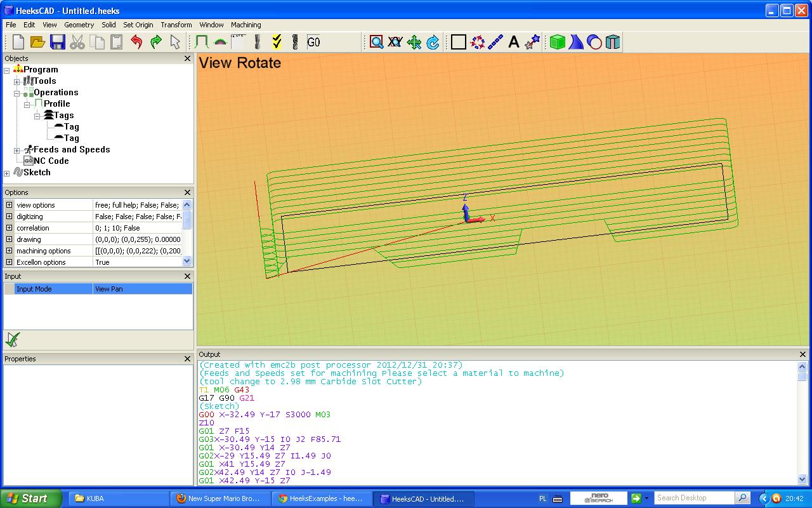This screenshot has height=508, width=812.
Task: Open the File menu
Action: click(11, 25)
